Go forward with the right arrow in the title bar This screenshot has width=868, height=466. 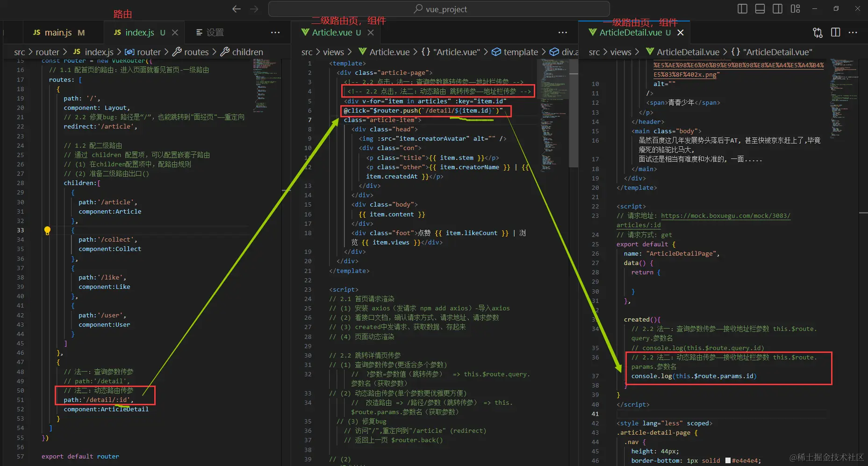click(254, 9)
